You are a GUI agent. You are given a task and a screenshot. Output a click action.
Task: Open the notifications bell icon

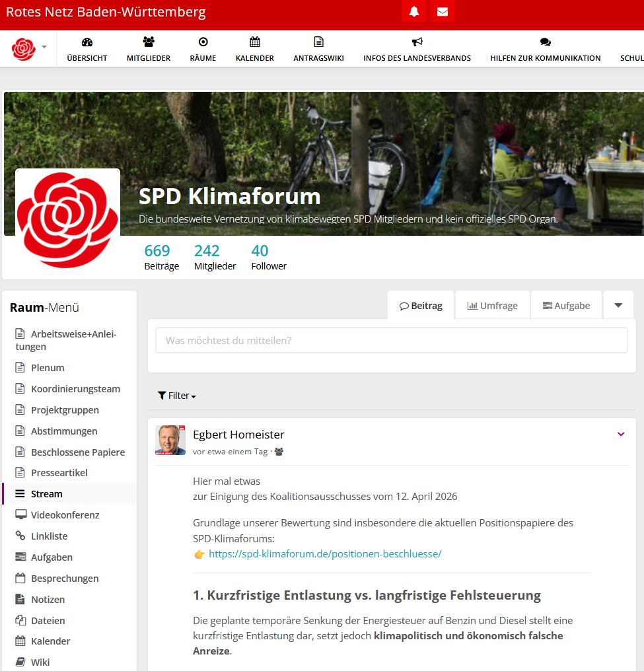[x=414, y=12]
